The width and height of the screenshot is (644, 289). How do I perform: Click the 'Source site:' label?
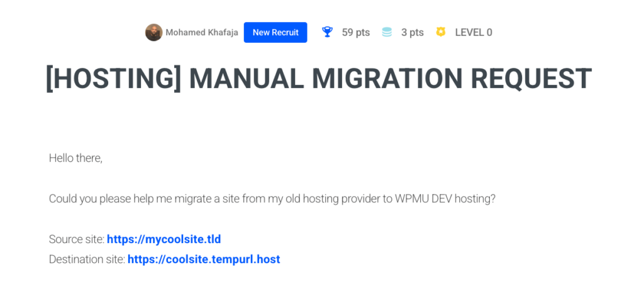coord(77,239)
